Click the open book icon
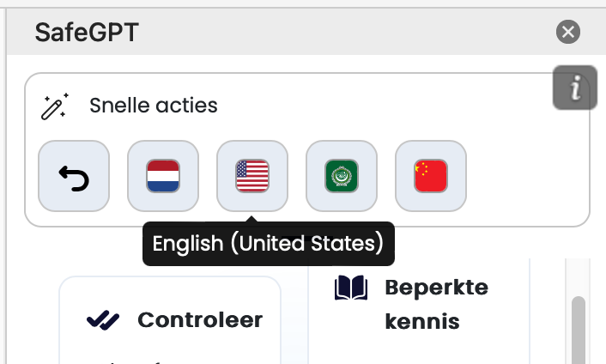606x364 pixels. coord(350,288)
